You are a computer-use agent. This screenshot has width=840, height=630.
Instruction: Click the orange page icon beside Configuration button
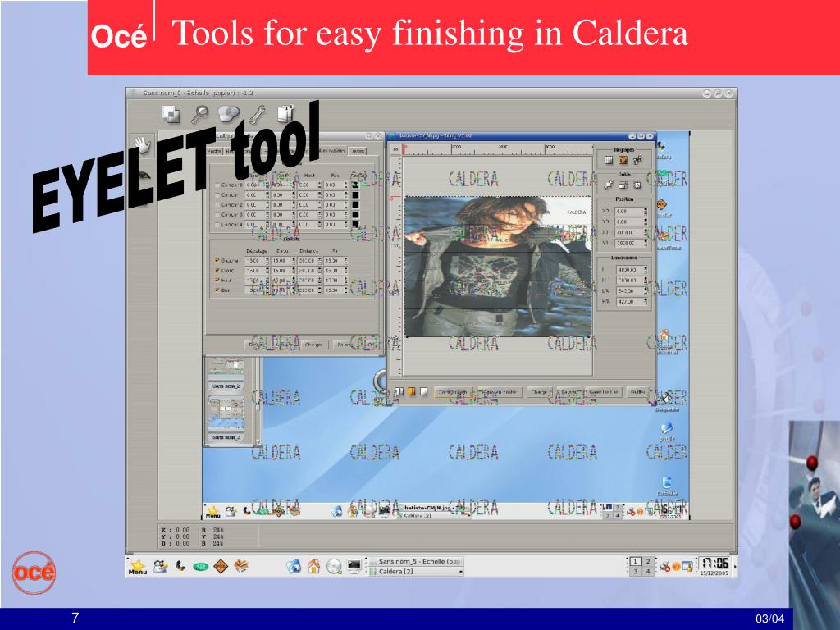(412, 392)
